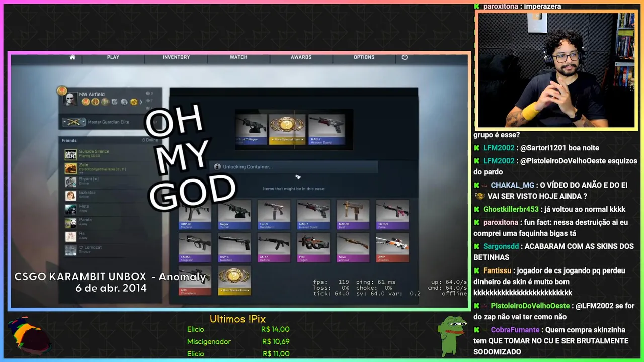Viewport: 644px width, 362px height.
Task: Select friend Bryant's avatar
Action: click(x=71, y=182)
